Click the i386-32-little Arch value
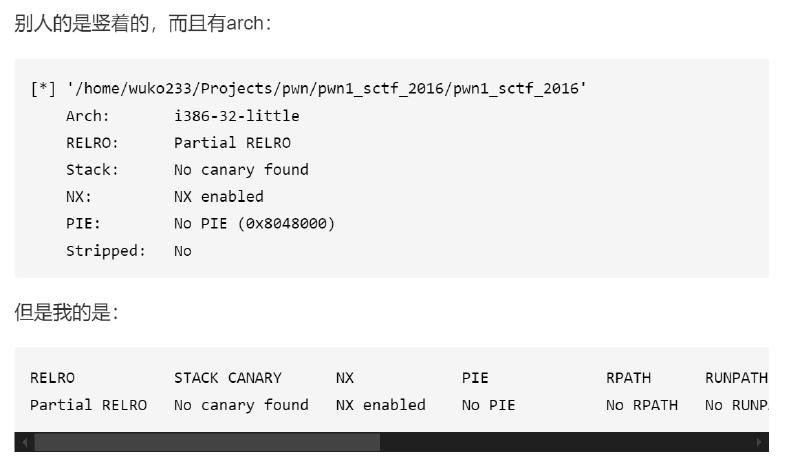Image resolution: width=800 pixels, height=457 pixels. [236, 116]
